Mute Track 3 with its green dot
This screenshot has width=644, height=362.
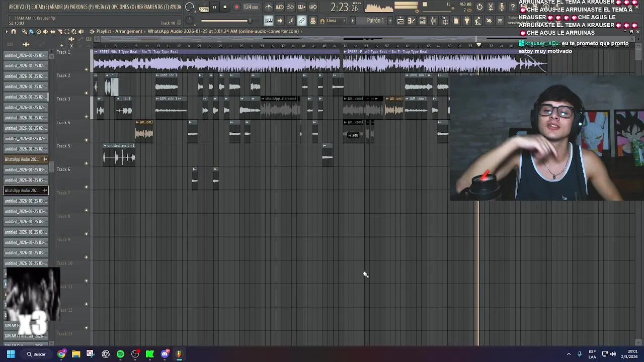tap(86, 117)
